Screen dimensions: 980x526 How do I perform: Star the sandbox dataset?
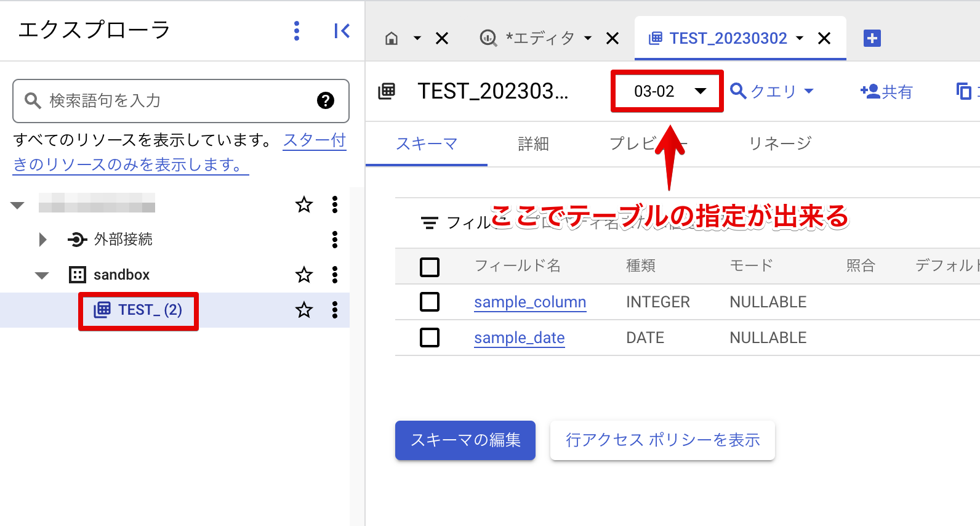[x=304, y=275]
